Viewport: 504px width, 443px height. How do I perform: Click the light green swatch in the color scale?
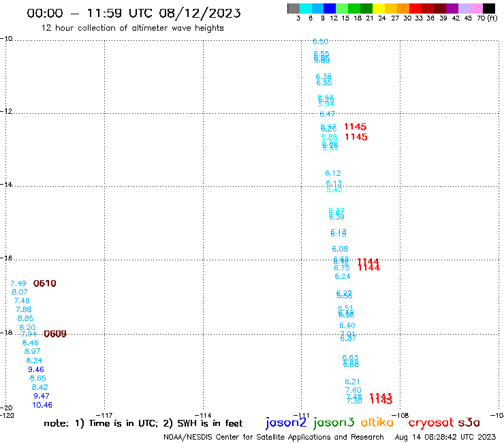point(342,8)
